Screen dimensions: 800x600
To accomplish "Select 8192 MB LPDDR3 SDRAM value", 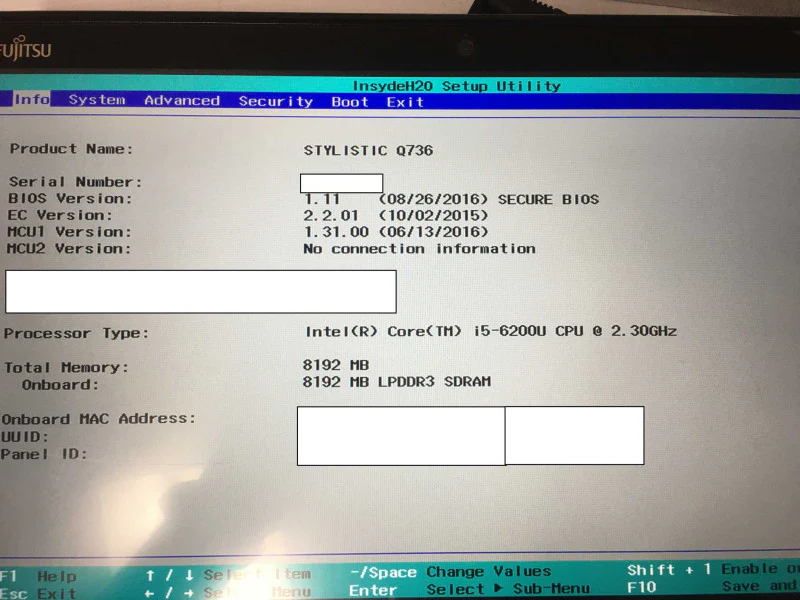I will 397,382.
